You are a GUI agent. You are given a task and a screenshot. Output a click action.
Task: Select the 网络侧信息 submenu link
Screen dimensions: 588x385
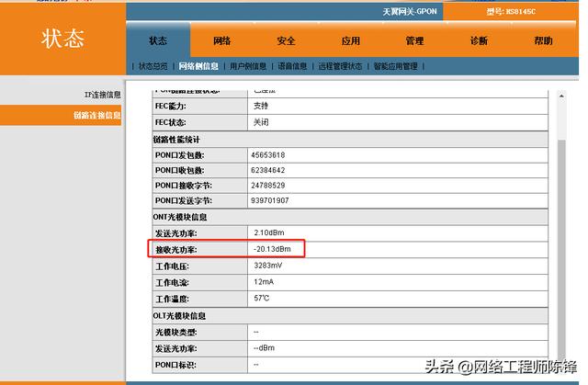198,66
